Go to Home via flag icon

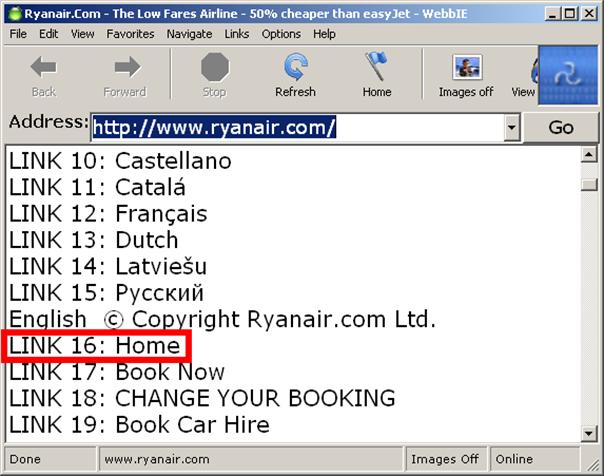[377, 69]
